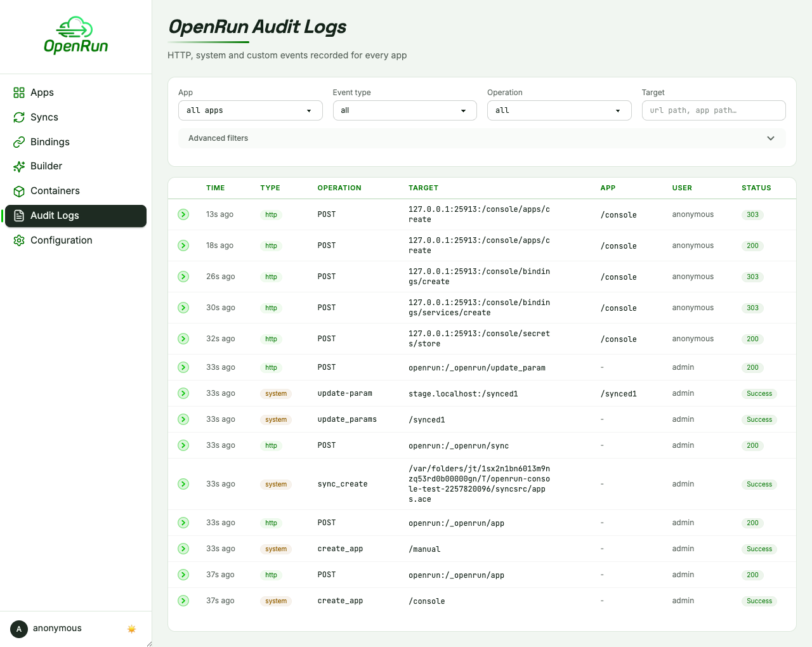Open the Builder page
812x647 pixels.
[76, 166]
